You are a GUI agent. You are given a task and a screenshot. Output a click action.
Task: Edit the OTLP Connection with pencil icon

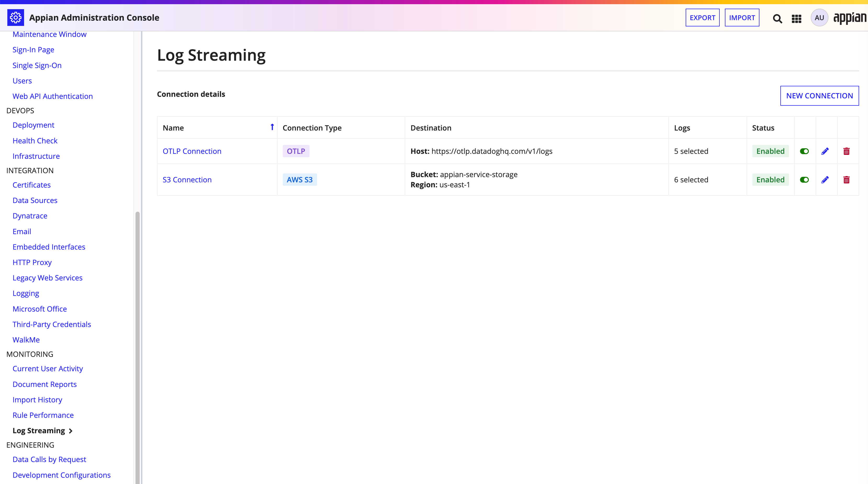[x=825, y=151]
